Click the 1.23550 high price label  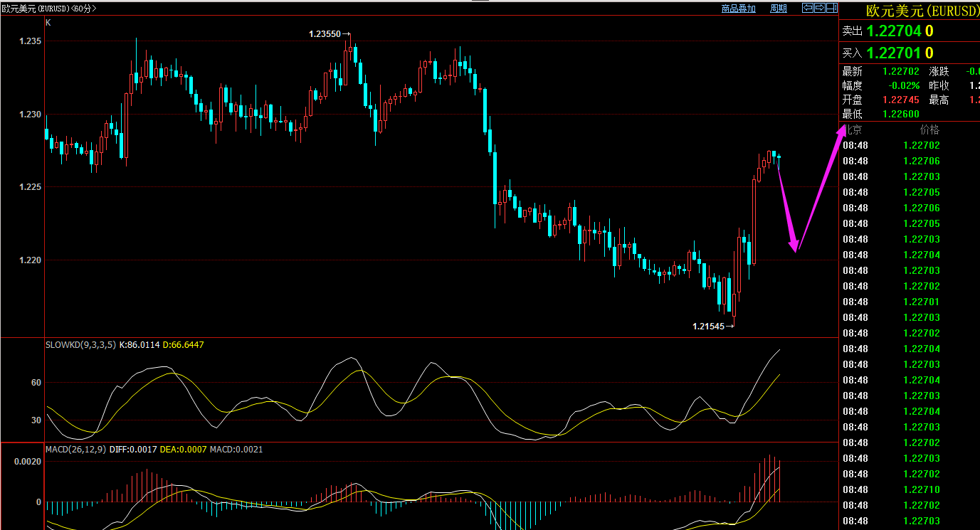pos(326,33)
